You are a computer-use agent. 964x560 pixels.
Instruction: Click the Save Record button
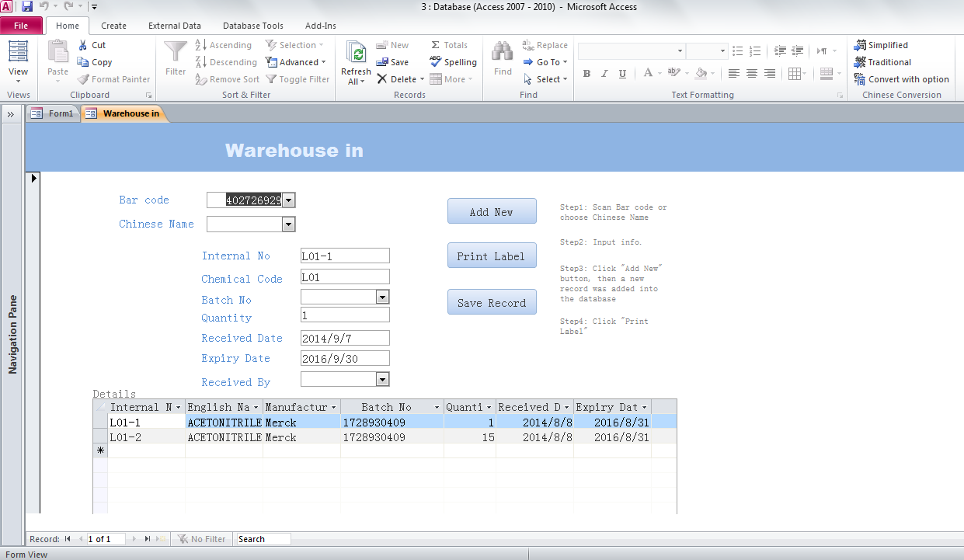[492, 302]
